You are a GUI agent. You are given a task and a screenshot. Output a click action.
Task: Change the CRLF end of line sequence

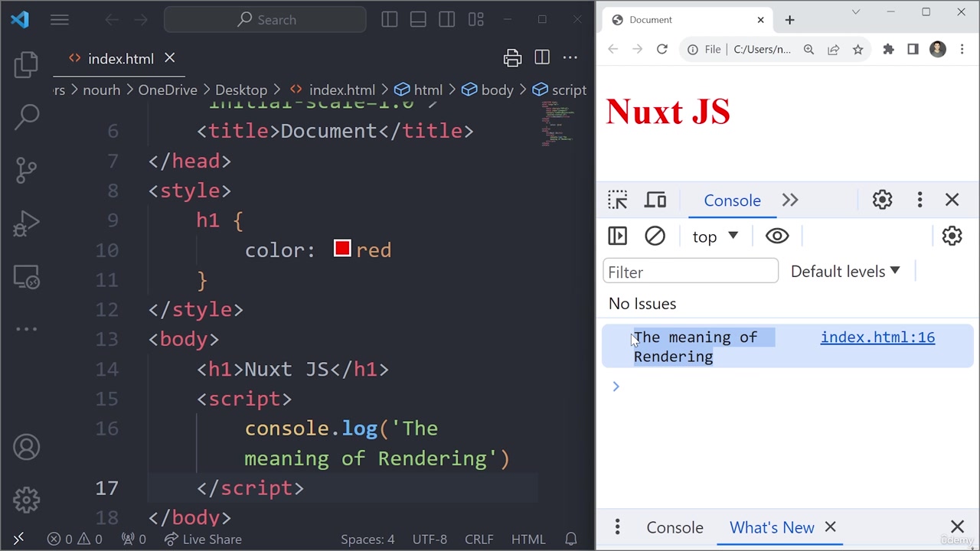(x=479, y=540)
